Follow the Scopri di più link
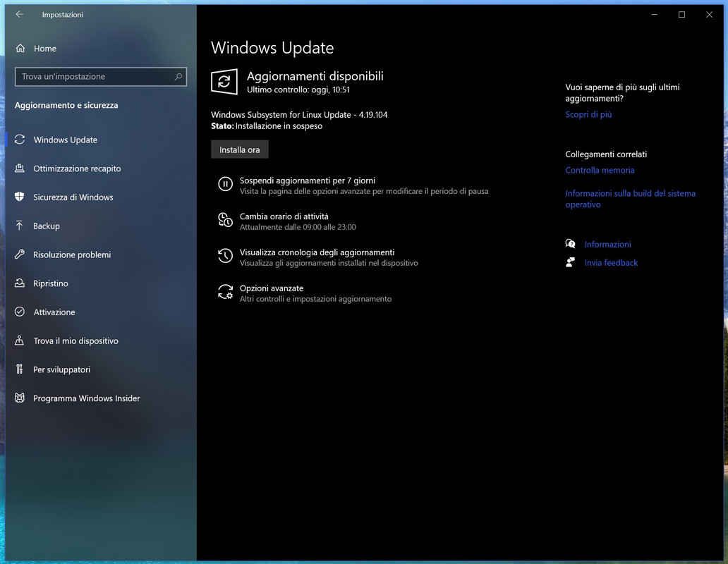Viewport: 728px width, 564px height. 588,114
